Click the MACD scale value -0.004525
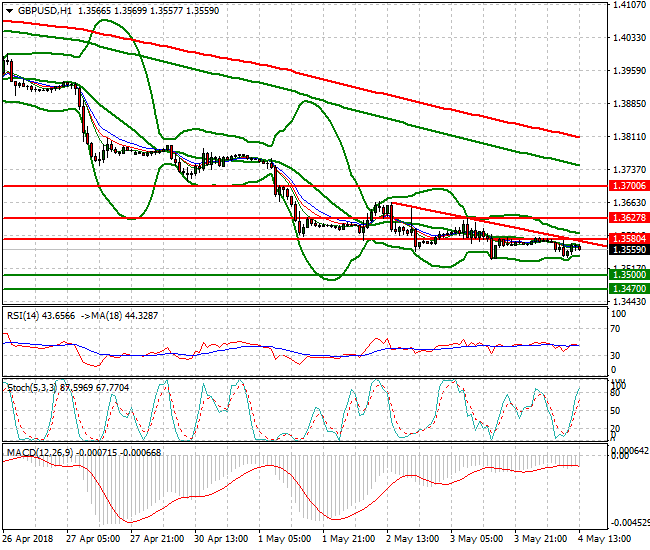Screen dimensions: 650x550 (x=630, y=522)
